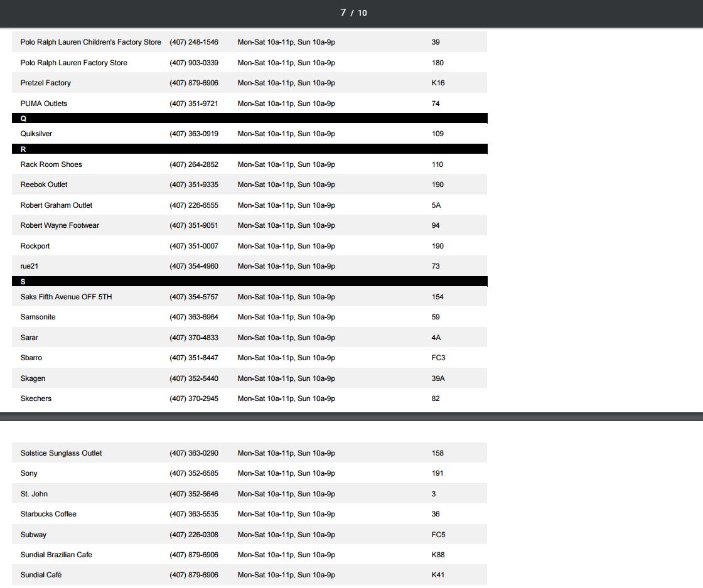Click the Reebok Outlet hours text

(286, 184)
